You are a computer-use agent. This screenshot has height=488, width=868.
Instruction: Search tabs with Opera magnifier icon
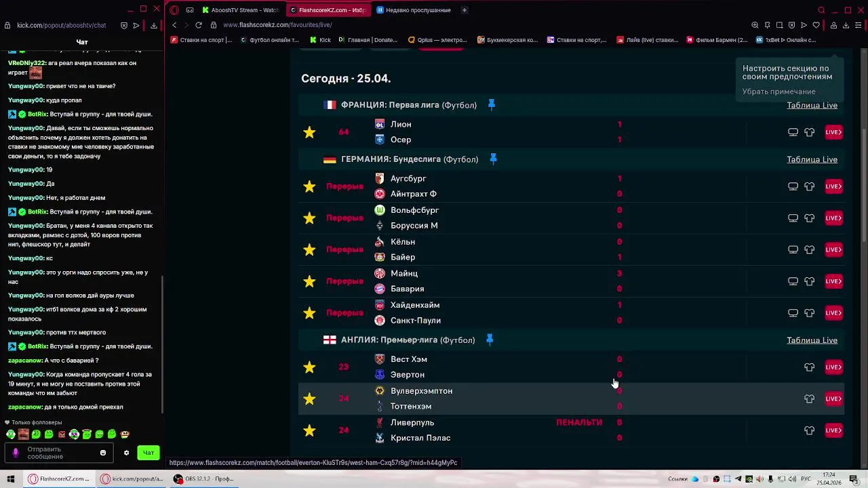[x=821, y=10]
